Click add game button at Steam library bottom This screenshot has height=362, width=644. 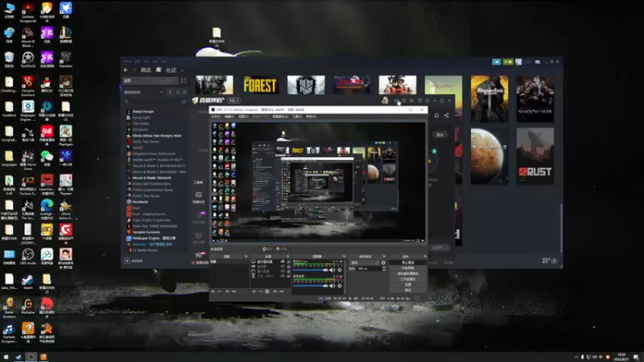click(x=127, y=261)
